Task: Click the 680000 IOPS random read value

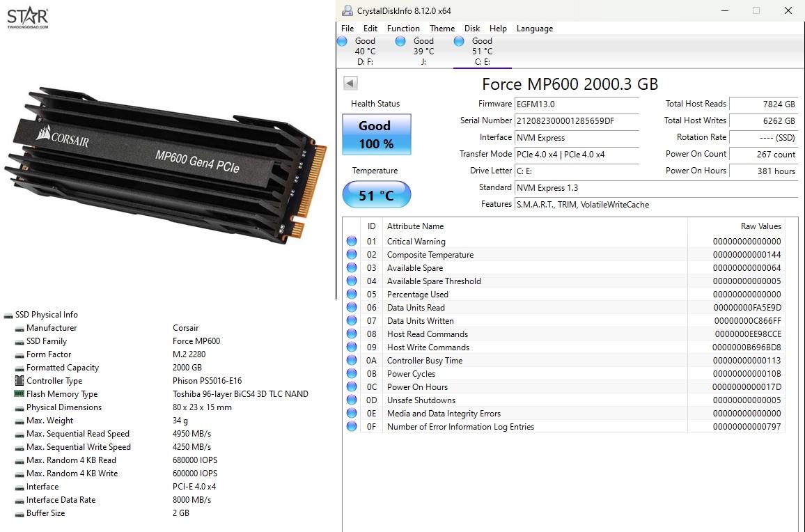Action: click(x=194, y=460)
